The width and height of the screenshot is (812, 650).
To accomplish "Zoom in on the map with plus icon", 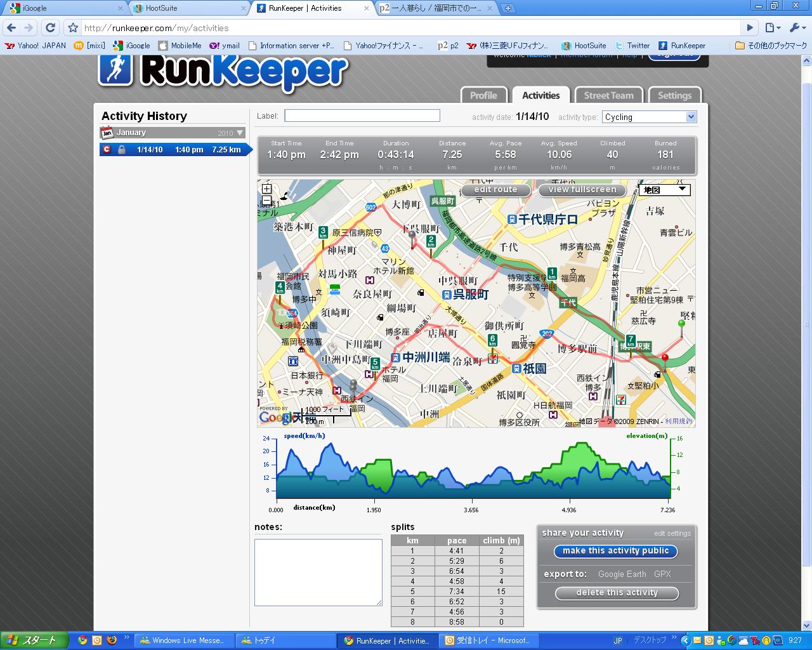I will (x=266, y=189).
